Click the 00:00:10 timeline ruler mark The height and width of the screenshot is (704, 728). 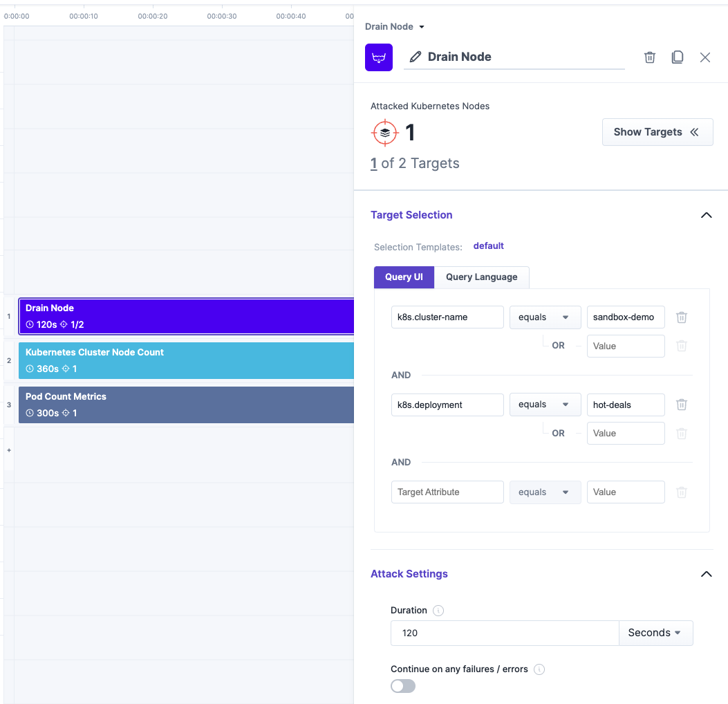point(84,16)
